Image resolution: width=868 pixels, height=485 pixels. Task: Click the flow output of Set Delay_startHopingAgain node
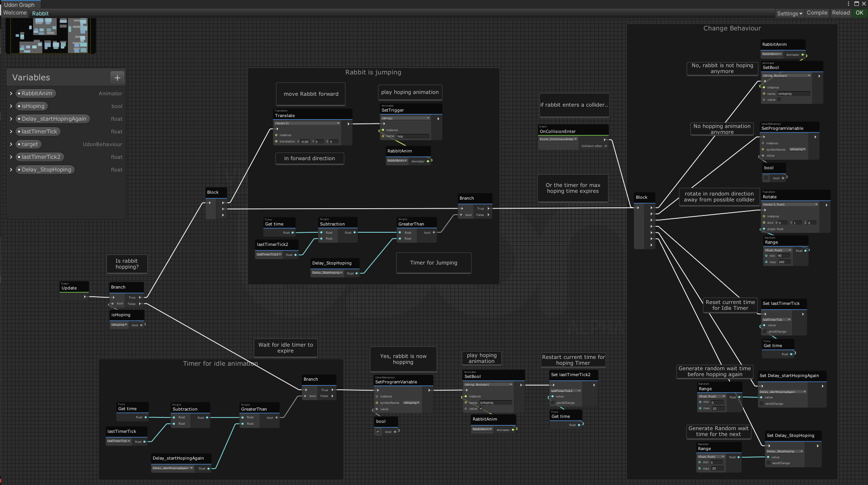tap(823, 386)
